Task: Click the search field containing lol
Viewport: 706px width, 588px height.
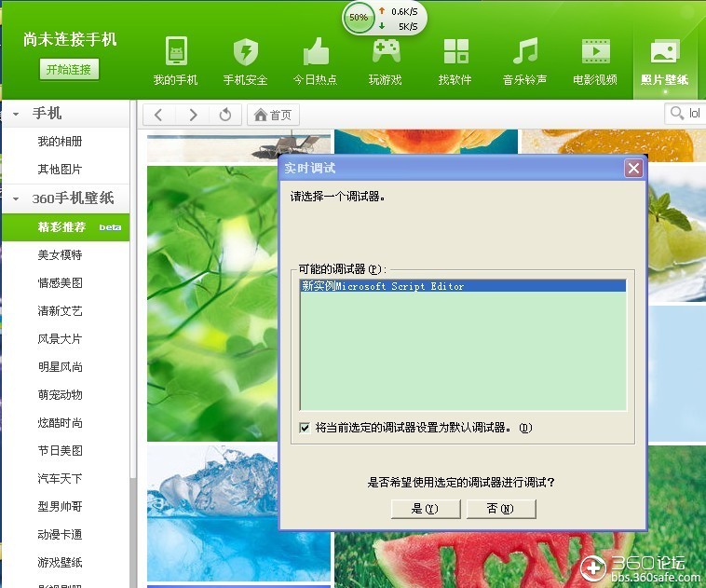Action: pyautogui.click(x=686, y=113)
